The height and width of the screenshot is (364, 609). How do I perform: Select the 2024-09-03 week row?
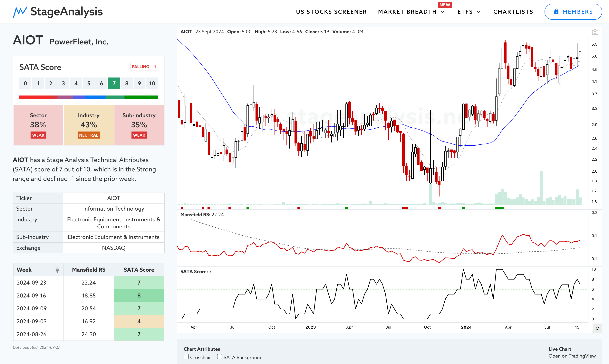[x=89, y=321]
